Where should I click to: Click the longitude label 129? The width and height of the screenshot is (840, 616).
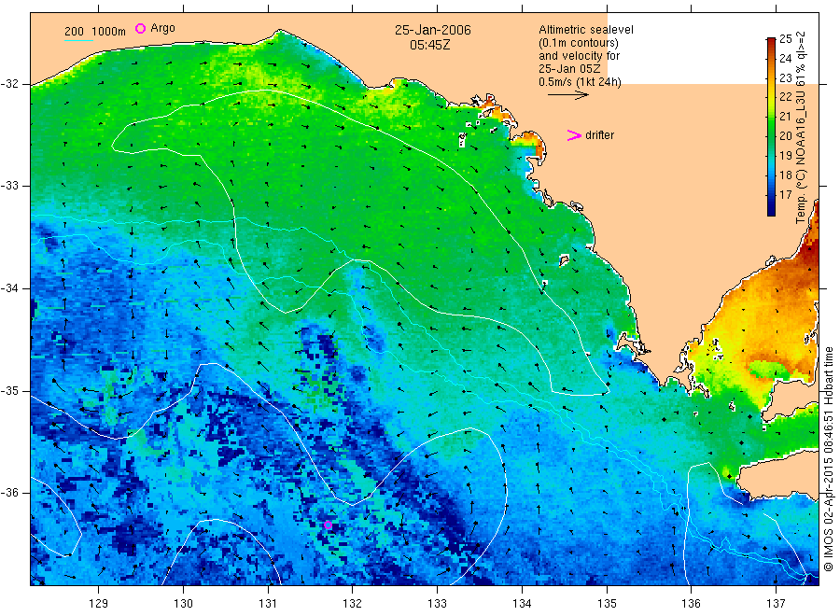[x=99, y=603]
